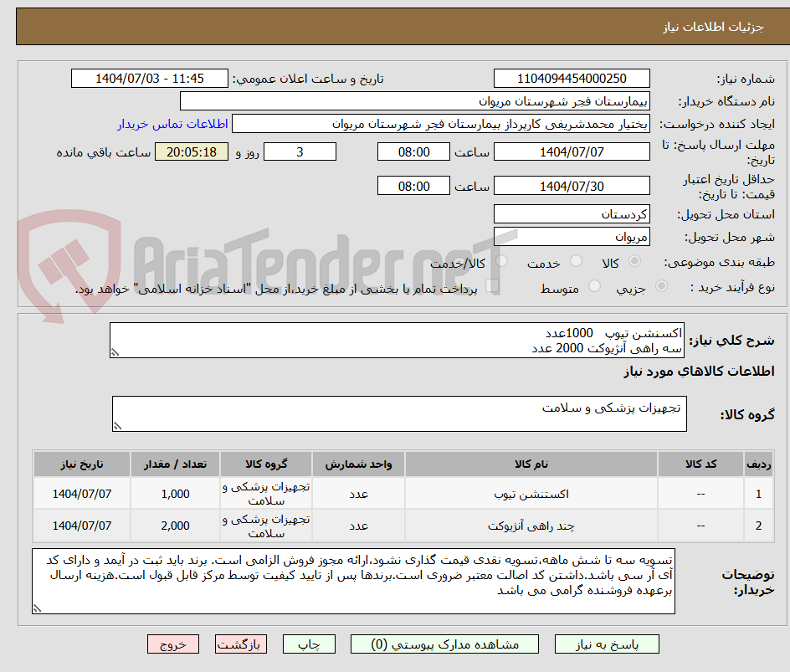Image resolution: width=790 pixels, height=672 pixels.
Task: Select the جزیی radio option
Action: click(661, 285)
